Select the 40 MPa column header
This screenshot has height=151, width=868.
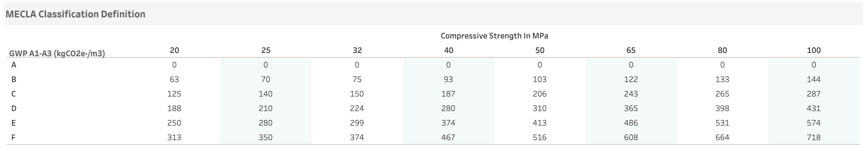coord(449,50)
